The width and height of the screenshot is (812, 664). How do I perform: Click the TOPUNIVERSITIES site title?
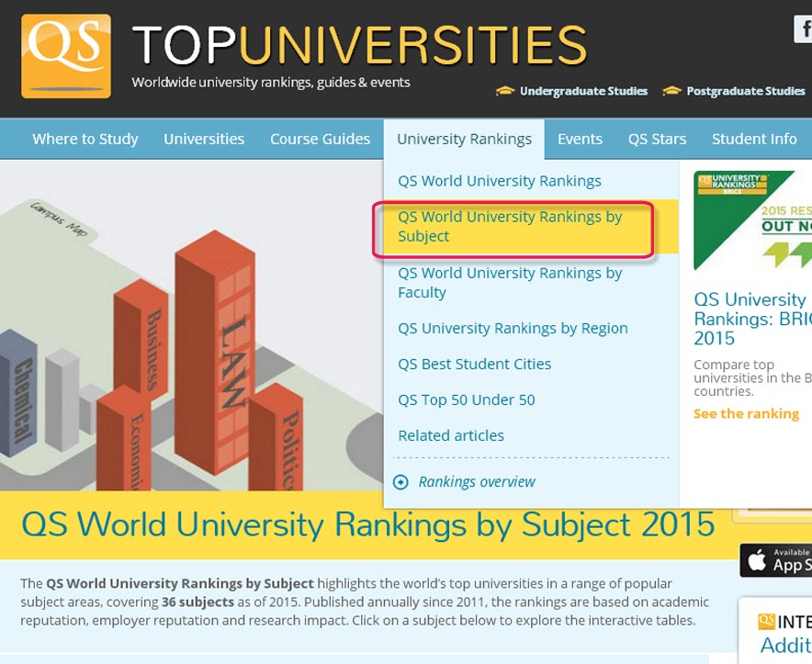coord(359,45)
